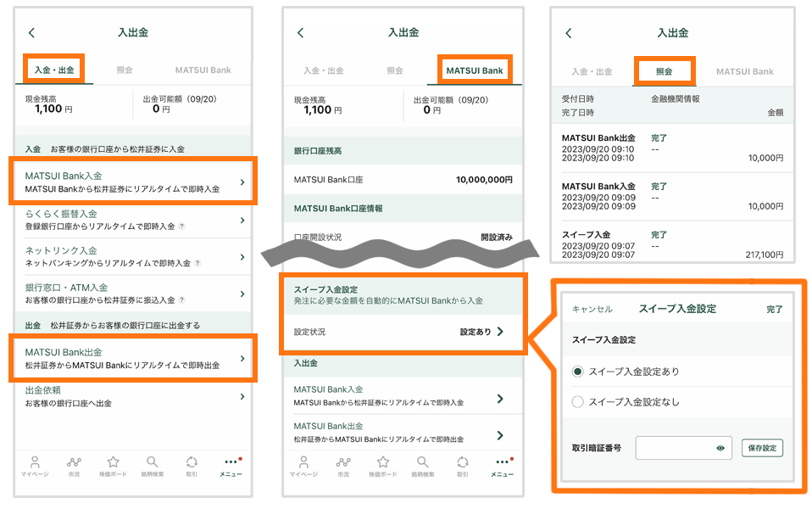Click 開設済み account status text
This screenshot has height=509, width=812.
coord(497,237)
